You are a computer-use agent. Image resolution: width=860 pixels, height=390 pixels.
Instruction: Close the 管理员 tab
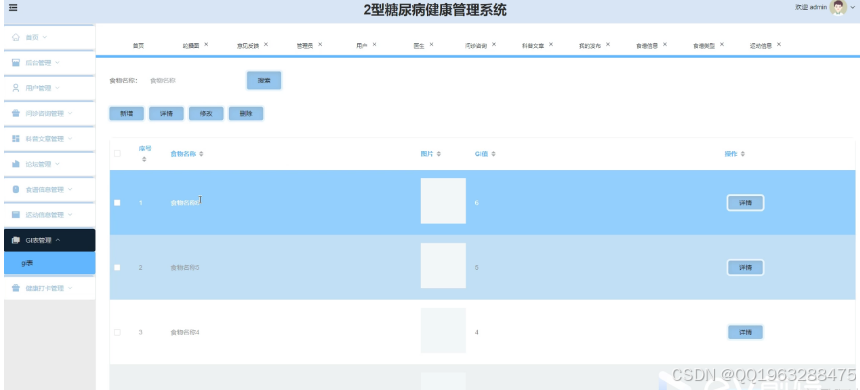[x=320, y=44]
